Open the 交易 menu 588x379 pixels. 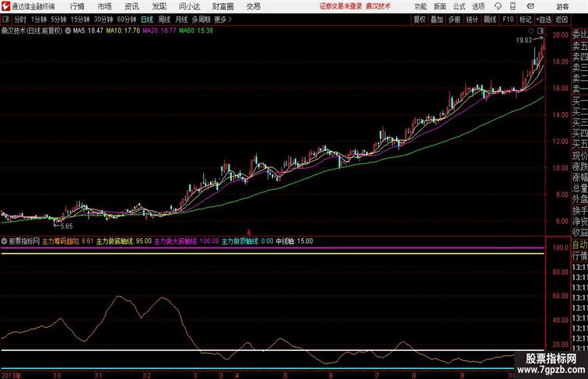253,6
